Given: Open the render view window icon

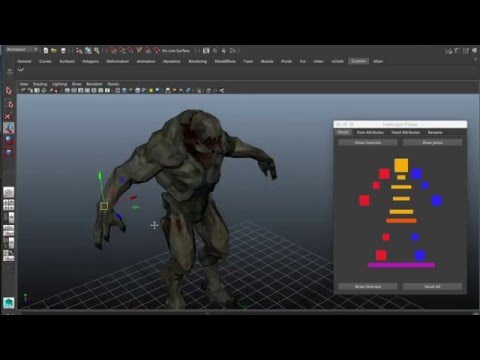Looking at the screenshot, I should (206, 51).
